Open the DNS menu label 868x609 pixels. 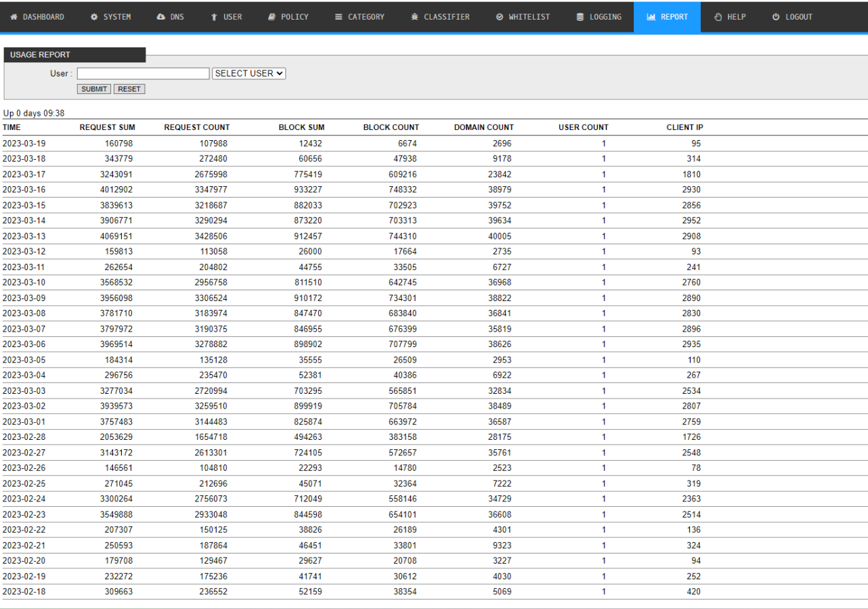tap(177, 17)
